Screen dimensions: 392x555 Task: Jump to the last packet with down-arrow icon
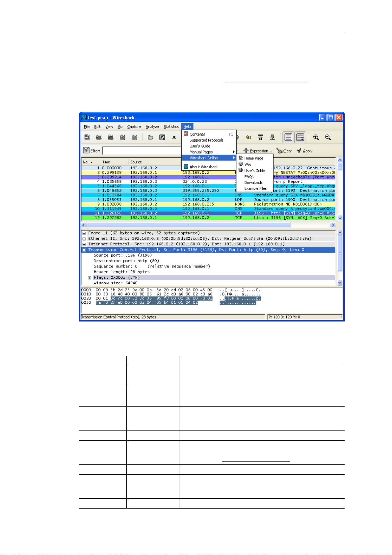[272, 137]
